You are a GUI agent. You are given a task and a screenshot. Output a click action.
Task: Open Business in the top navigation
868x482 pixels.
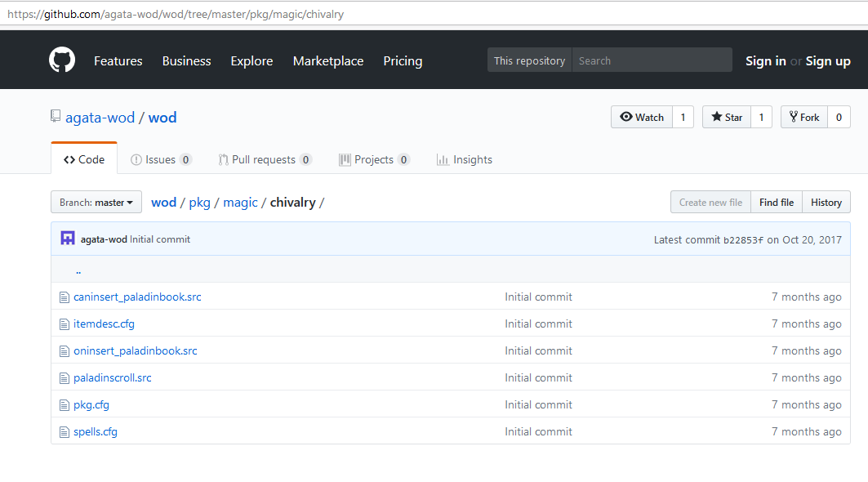click(186, 61)
